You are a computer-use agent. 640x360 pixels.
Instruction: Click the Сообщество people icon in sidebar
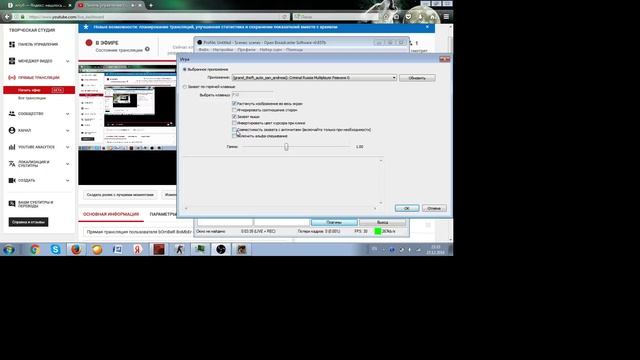click(12, 114)
